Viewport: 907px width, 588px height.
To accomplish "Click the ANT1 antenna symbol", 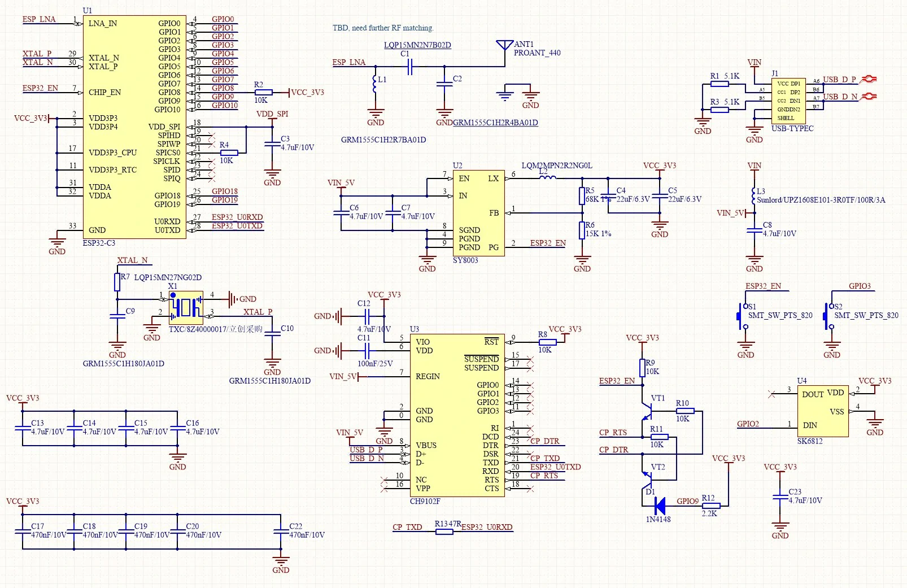I will 504,46.
